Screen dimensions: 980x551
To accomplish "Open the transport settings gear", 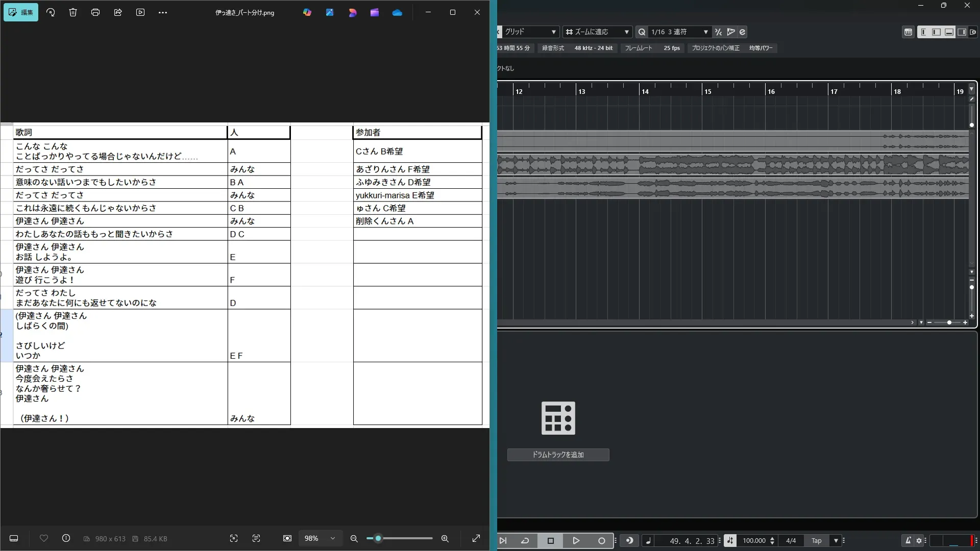I will pos(919,541).
